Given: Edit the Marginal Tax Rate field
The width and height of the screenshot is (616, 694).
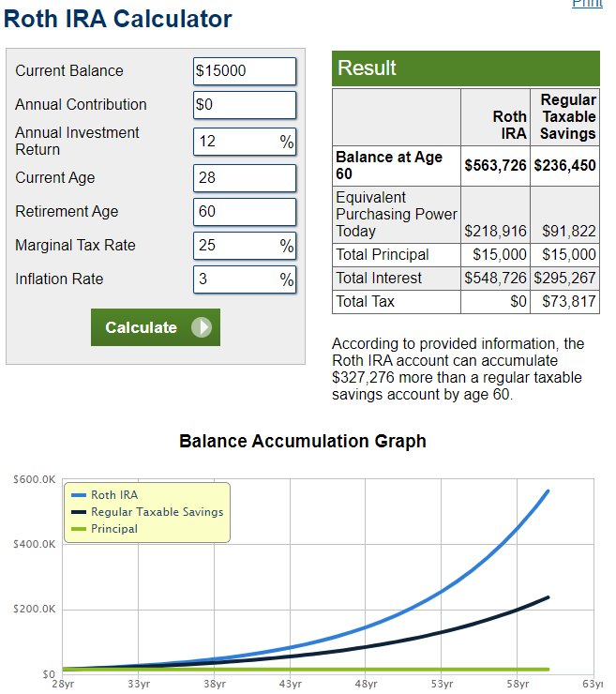Looking at the screenshot, I should point(245,246).
